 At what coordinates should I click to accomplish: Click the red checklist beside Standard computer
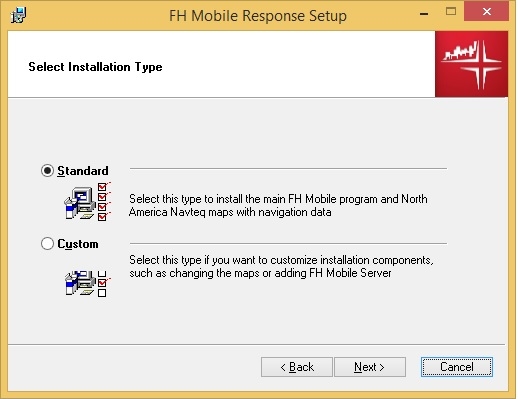tap(103, 201)
